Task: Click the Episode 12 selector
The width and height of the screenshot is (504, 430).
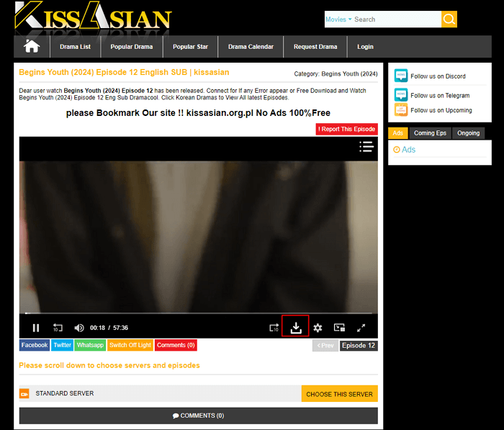Action: (x=359, y=346)
